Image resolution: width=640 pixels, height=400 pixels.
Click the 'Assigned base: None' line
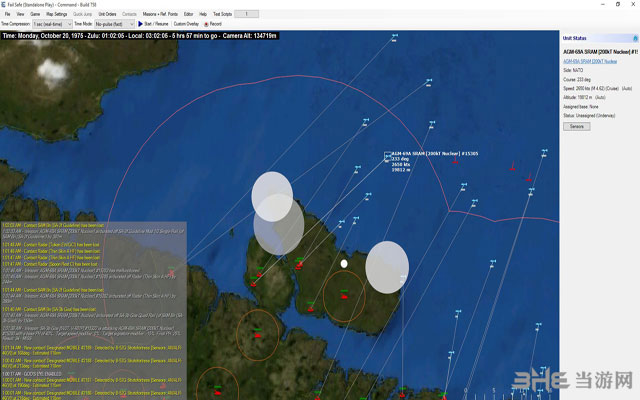(581, 107)
